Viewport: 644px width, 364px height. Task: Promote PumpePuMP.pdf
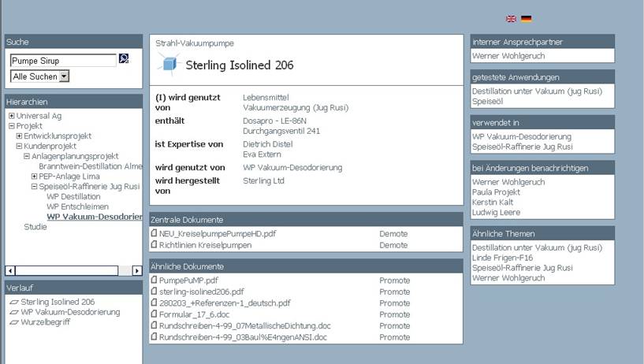[395, 280]
